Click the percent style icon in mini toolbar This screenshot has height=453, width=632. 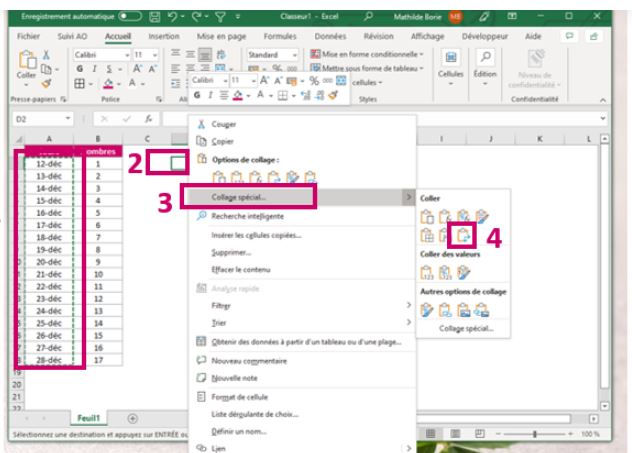(314, 81)
